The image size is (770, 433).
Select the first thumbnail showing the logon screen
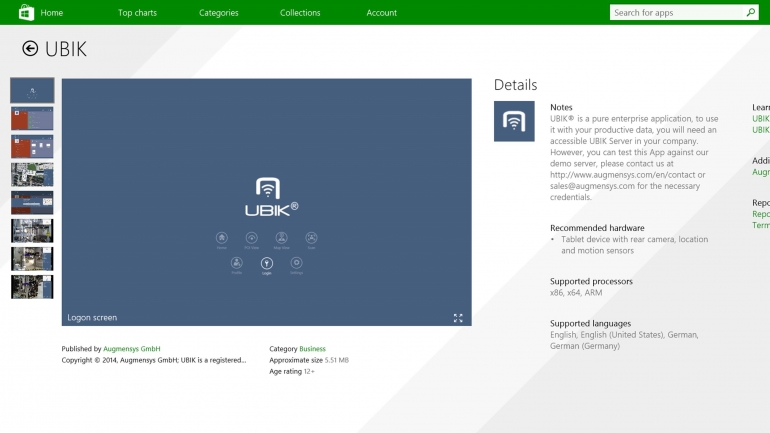32,90
